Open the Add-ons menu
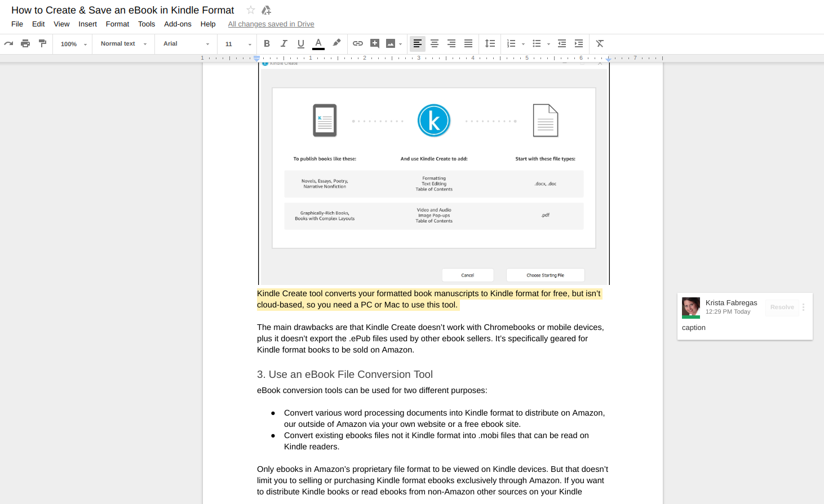 (x=178, y=24)
